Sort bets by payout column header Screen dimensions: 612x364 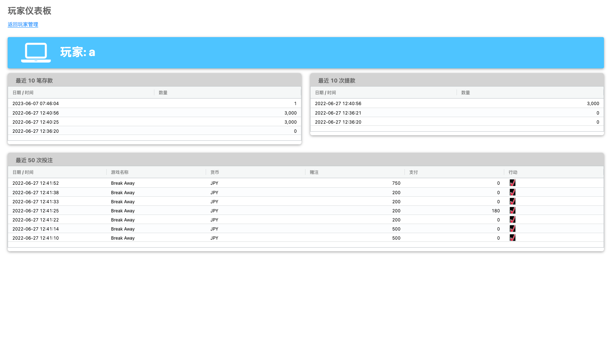click(x=414, y=172)
